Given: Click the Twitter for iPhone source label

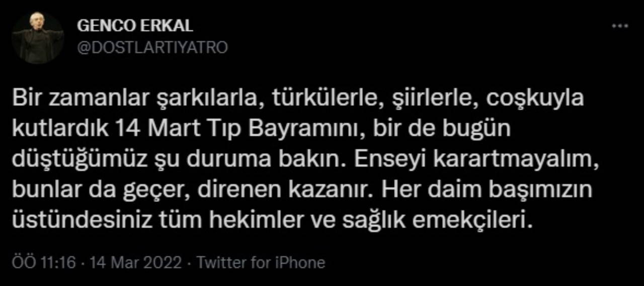Looking at the screenshot, I should (x=261, y=262).
